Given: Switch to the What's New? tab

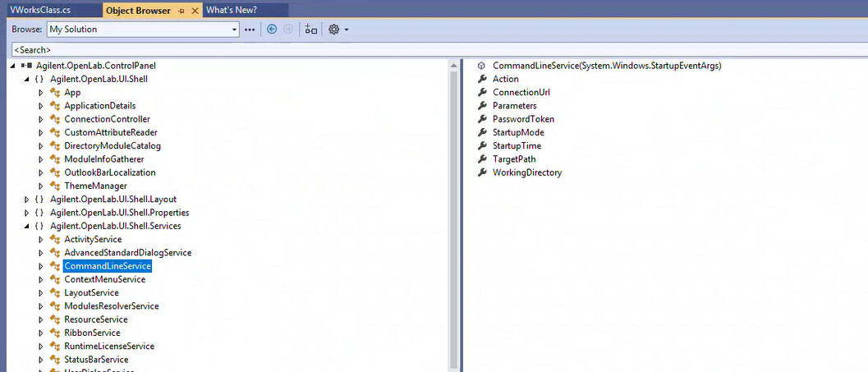Looking at the screenshot, I should click(232, 10).
